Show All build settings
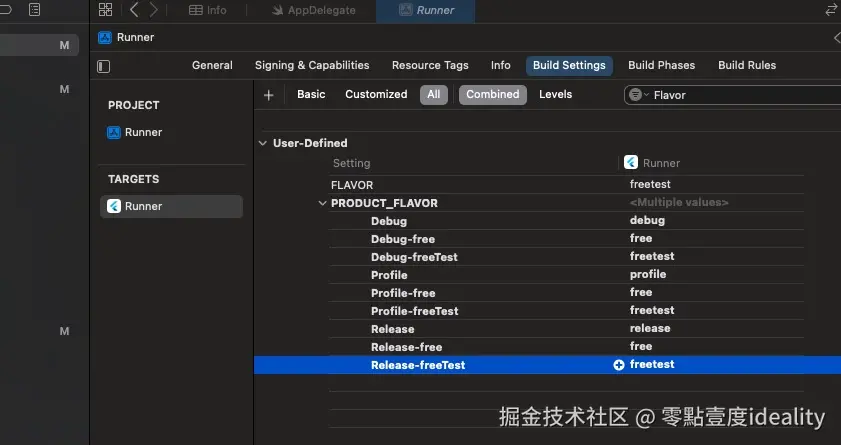The height and width of the screenshot is (445, 841). point(434,95)
